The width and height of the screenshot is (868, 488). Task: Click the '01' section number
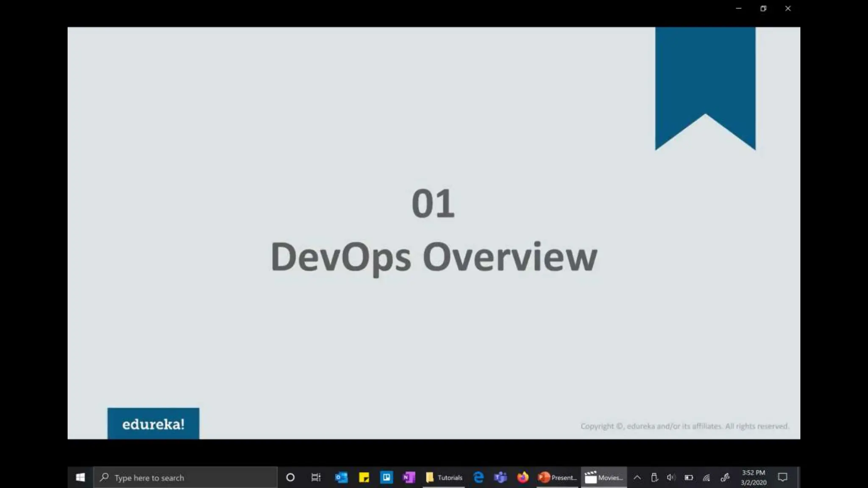tap(433, 204)
